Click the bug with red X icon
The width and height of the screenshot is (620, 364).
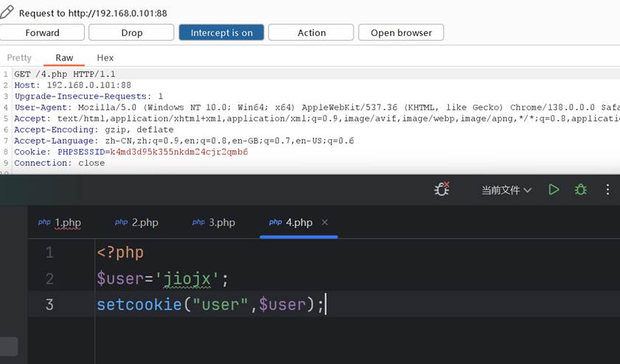click(x=442, y=189)
